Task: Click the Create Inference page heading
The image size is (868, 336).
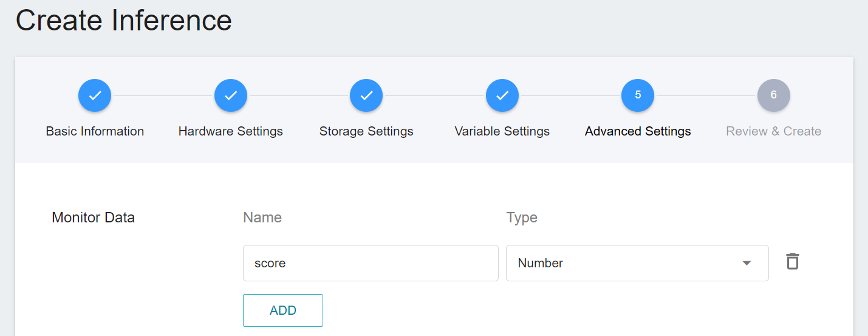Action: coord(124,19)
